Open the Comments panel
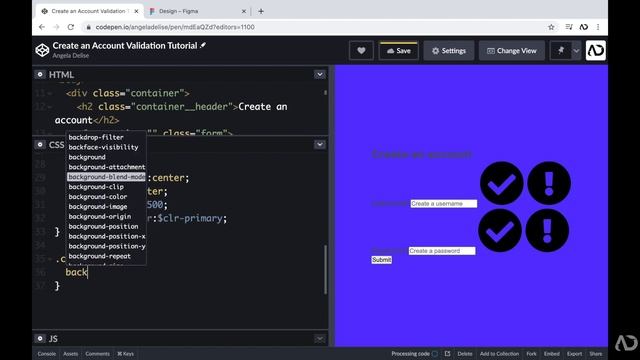 (x=98, y=354)
